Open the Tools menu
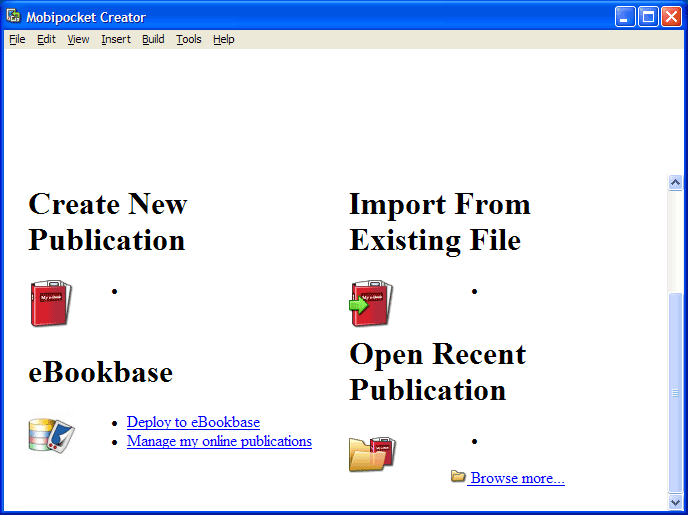 pos(189,39)
